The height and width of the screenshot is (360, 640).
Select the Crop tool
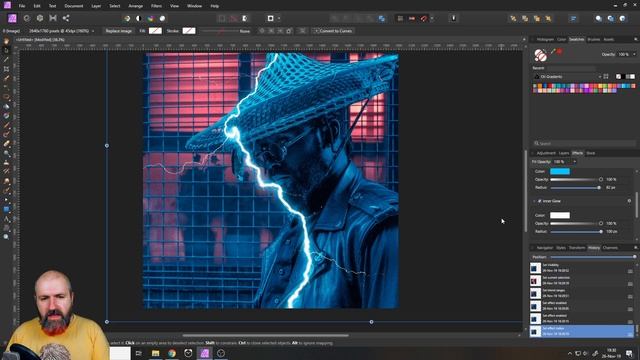[6, 69]
